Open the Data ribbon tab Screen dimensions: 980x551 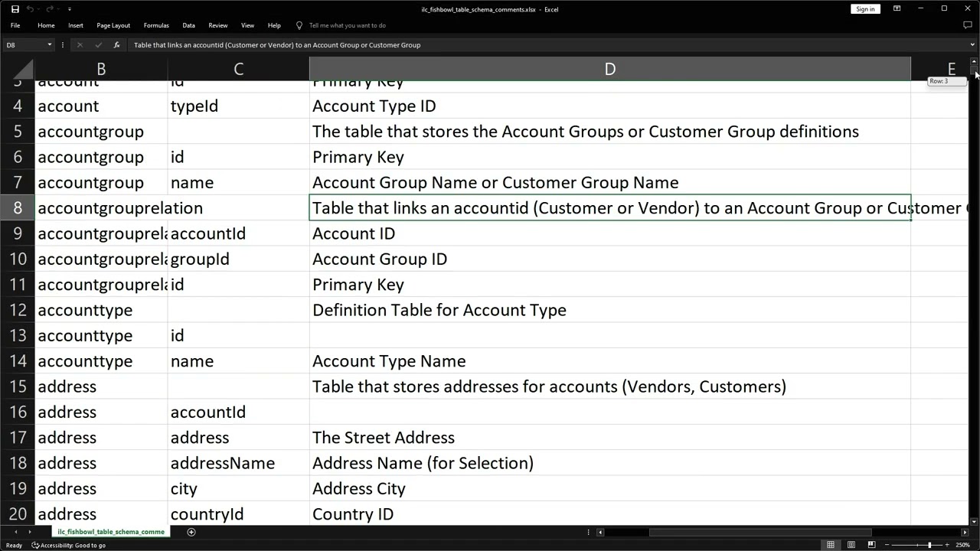pyautogui.click(x=188, y=25)
